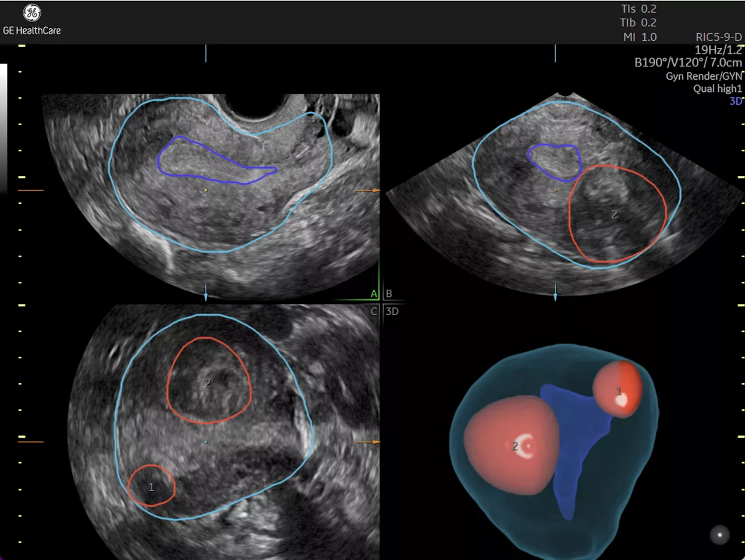The image size is (745, 560).
Task: Select the 3D quadrant label
Action: [392, 311]
